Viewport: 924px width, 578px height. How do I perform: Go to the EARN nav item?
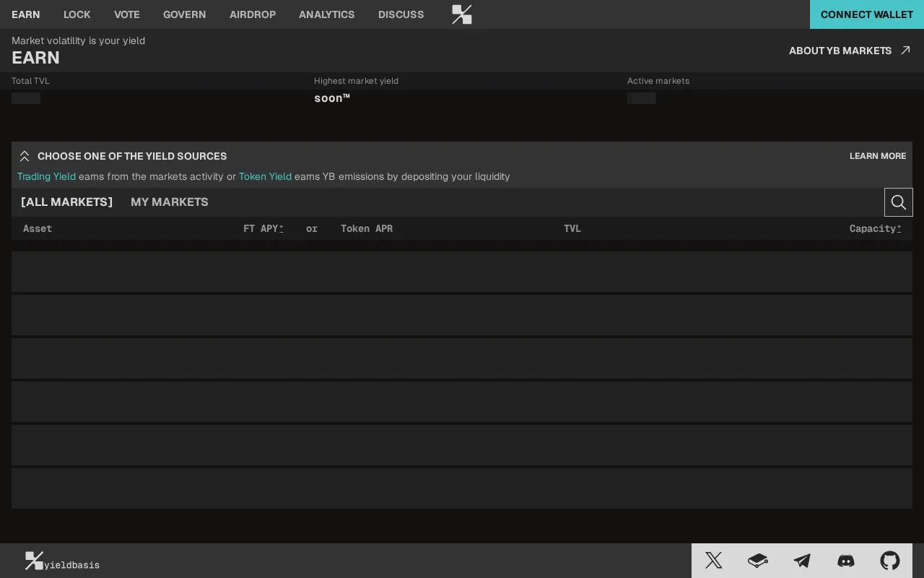(x=26, y=14)
